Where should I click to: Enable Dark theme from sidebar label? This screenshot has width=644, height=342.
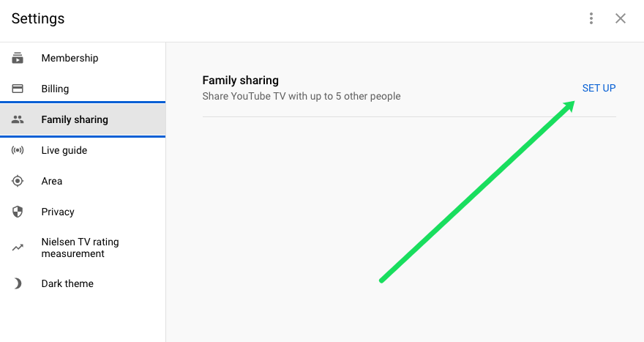pyautogui.click(x=67, y=283)
